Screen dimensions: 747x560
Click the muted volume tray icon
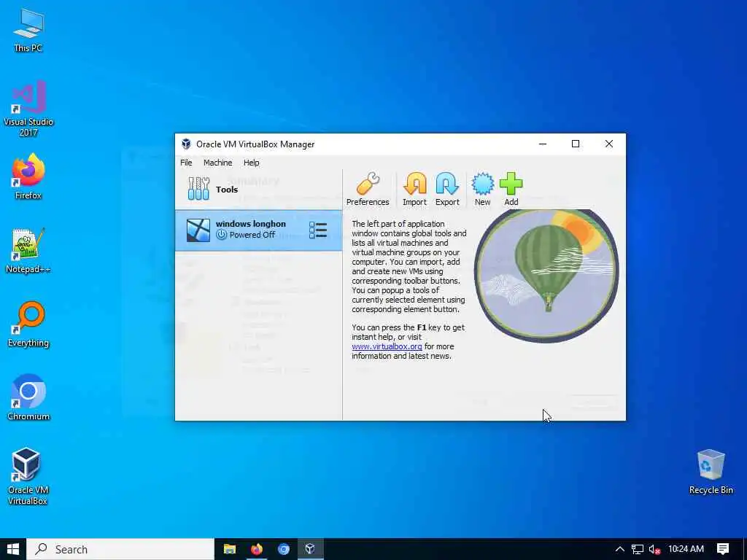[x=654, y=549]
